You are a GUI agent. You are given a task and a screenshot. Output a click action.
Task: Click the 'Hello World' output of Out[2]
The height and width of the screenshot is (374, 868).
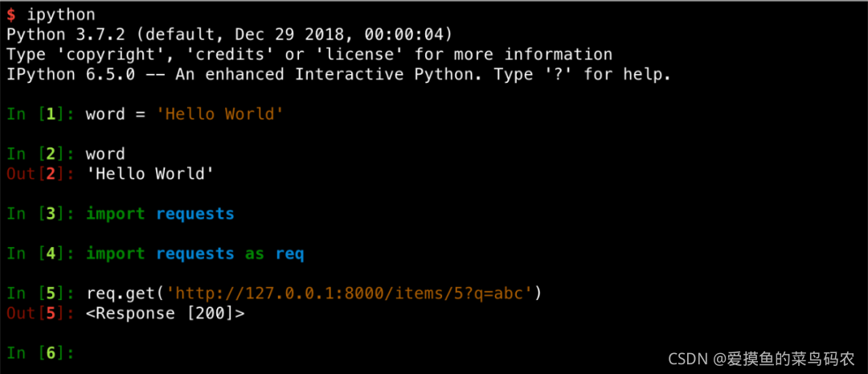tap(150, 174)
